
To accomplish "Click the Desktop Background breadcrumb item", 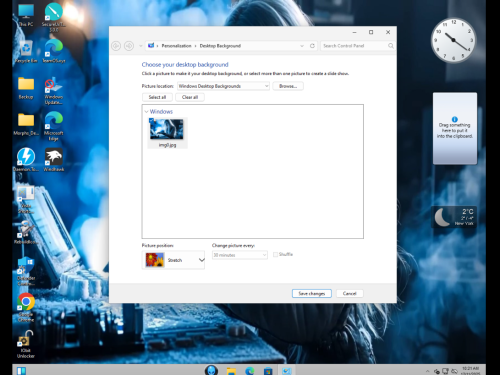I will point(220,46).
